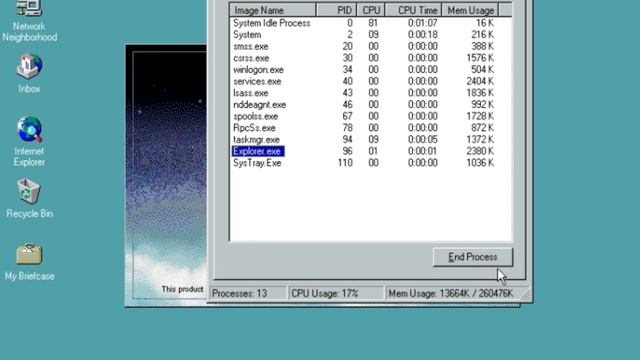Click the Processes: 13 status bar entry
Image resolution: width=640 pixels, height=360 pixels.
248,293
